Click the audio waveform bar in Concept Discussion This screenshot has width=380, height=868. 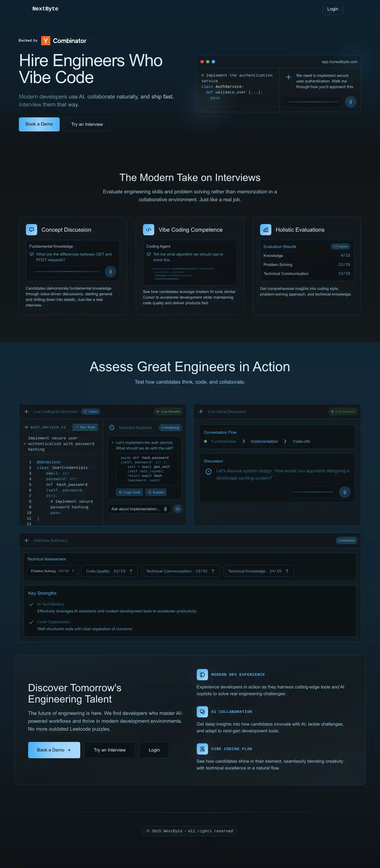66,271
